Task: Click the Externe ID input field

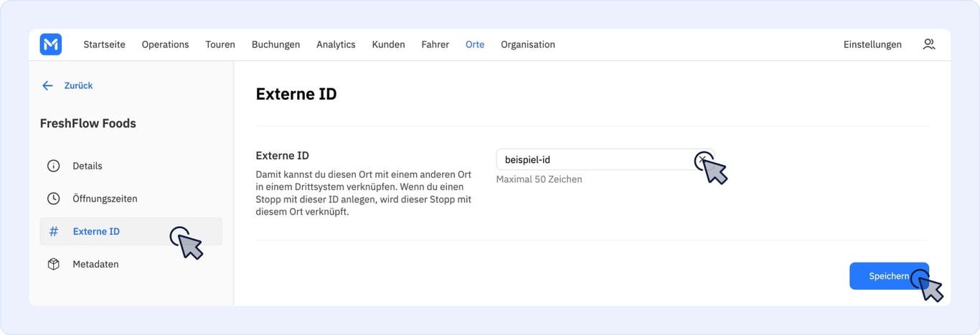Action: point(604,159)
